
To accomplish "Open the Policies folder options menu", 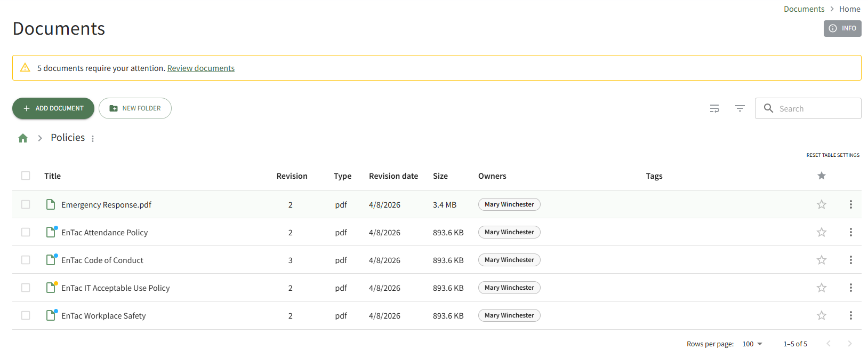I will click(93, 139).
